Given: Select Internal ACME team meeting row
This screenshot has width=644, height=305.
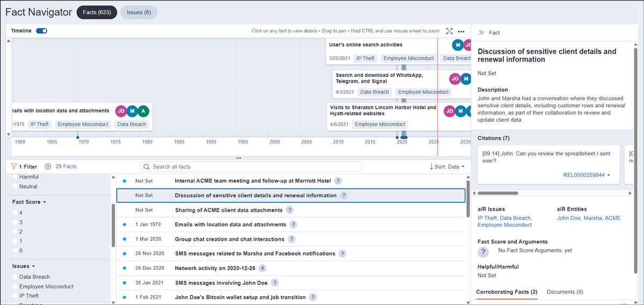Looking at the screenshot, I should 291,181.
